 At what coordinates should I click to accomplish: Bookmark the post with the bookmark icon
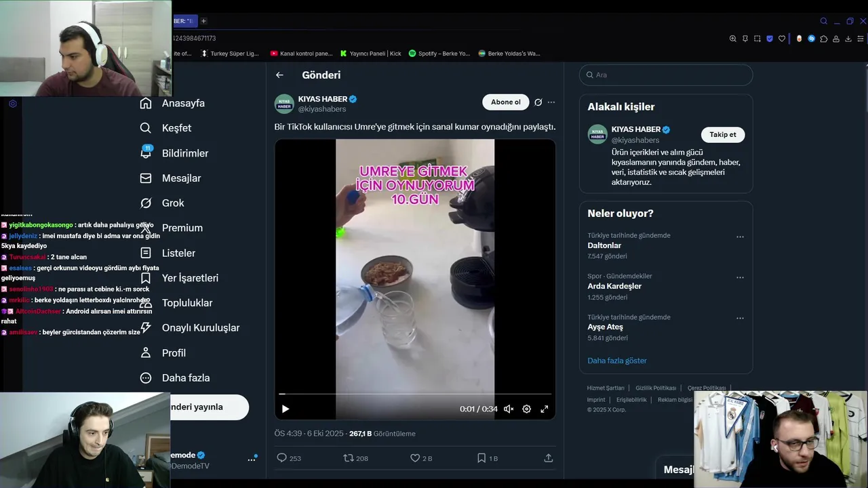(x=481, y=458)
